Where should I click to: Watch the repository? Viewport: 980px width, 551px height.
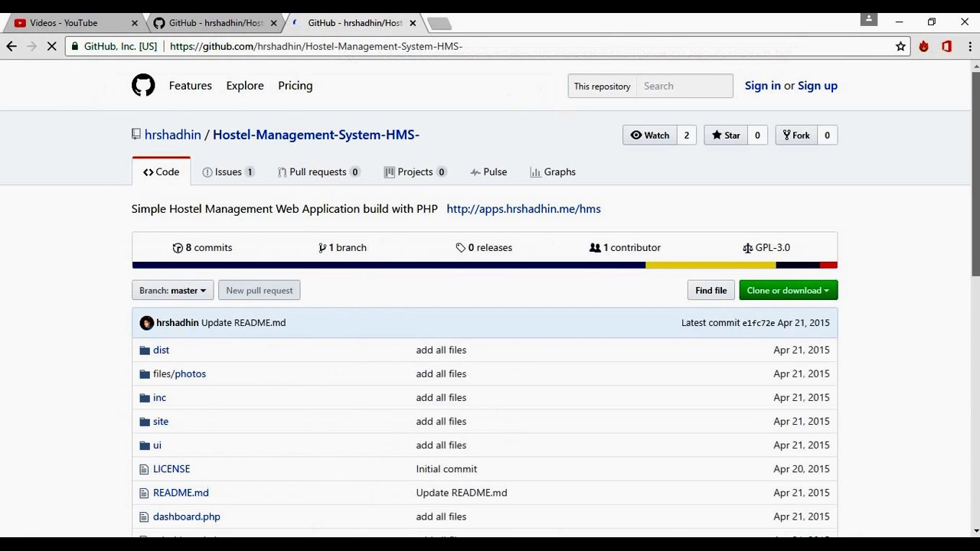(650, 135)
